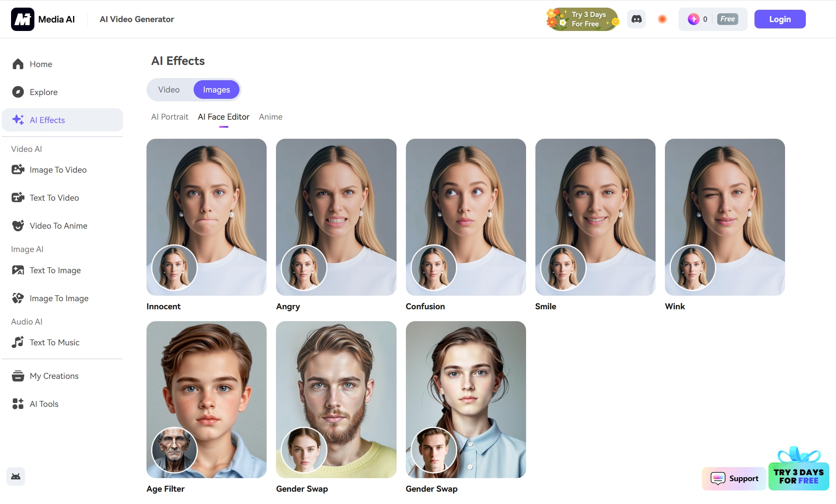Screen dimensions: 836x504
Task: Click the Text To Video icon
Action: [18, 198]
